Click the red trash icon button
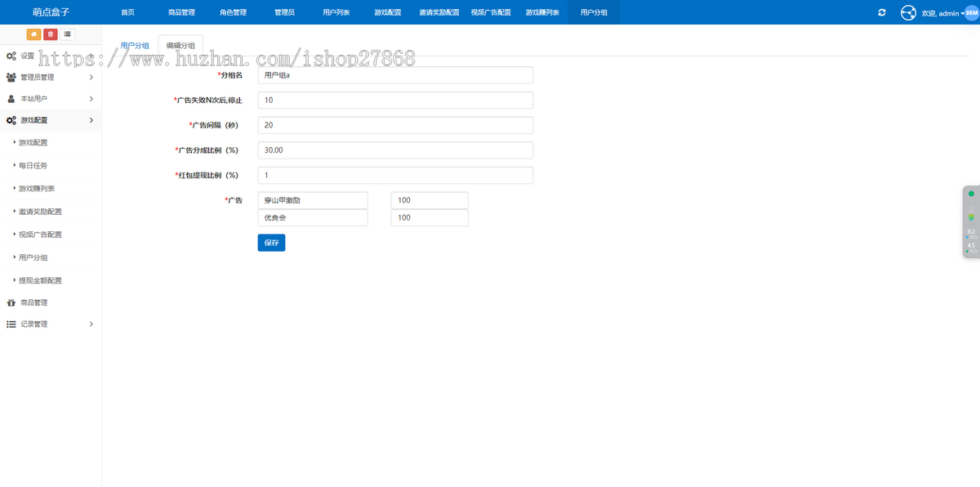 (x=51, y=34)
